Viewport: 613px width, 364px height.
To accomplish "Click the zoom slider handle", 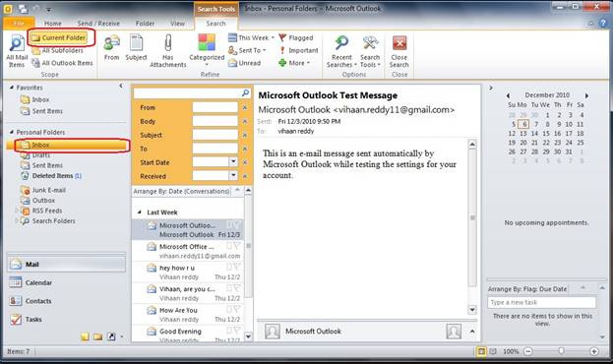I will pos(562,351).
